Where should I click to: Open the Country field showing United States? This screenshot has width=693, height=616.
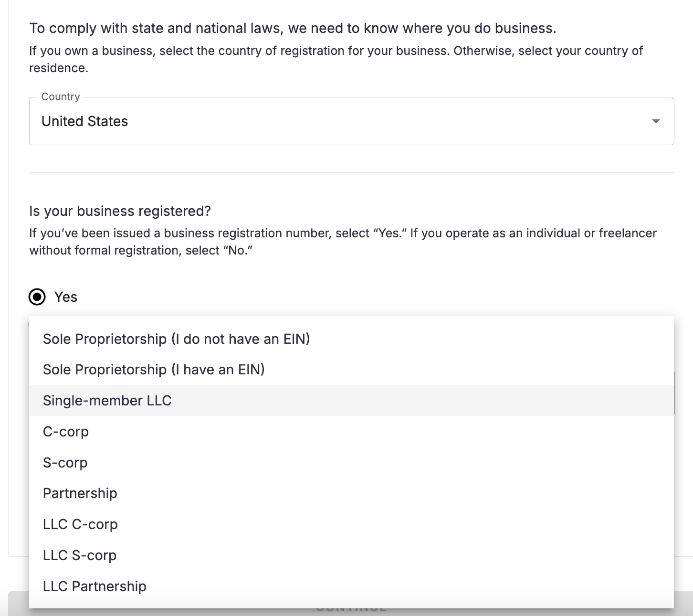click(x=334, y=121)
